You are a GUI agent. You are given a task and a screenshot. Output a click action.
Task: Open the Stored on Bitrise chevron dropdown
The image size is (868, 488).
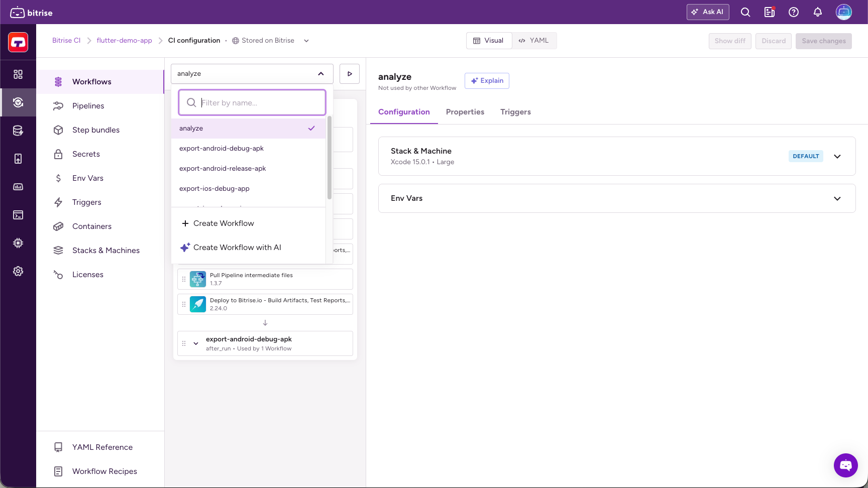306,41
